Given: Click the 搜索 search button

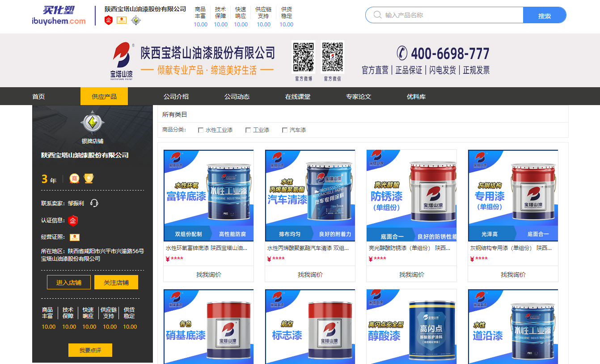Looking at the screenshot, I should click(x=545, y=15).
